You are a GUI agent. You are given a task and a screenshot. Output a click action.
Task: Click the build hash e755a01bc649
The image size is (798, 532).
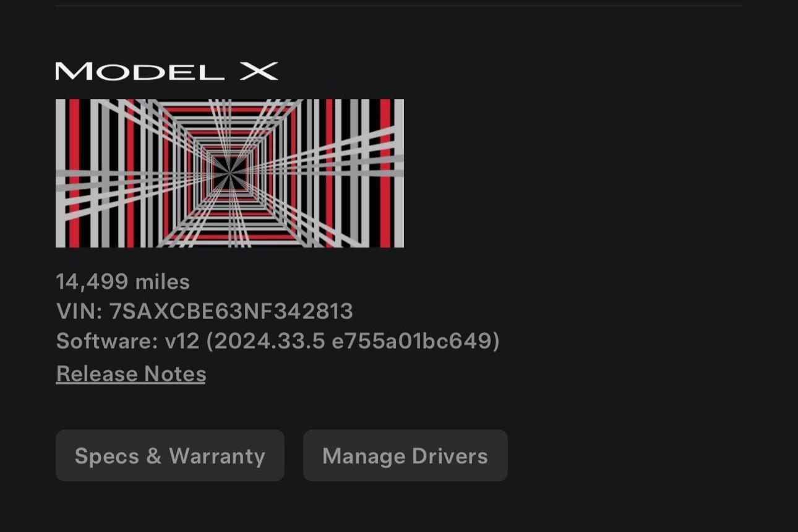pos(411,341)
